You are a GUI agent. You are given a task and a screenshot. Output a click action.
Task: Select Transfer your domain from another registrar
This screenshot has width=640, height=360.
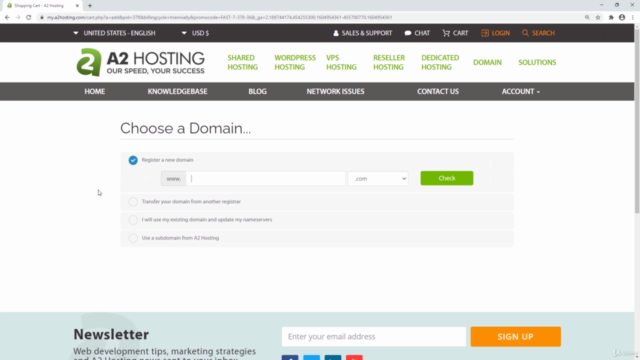(133, 202)
